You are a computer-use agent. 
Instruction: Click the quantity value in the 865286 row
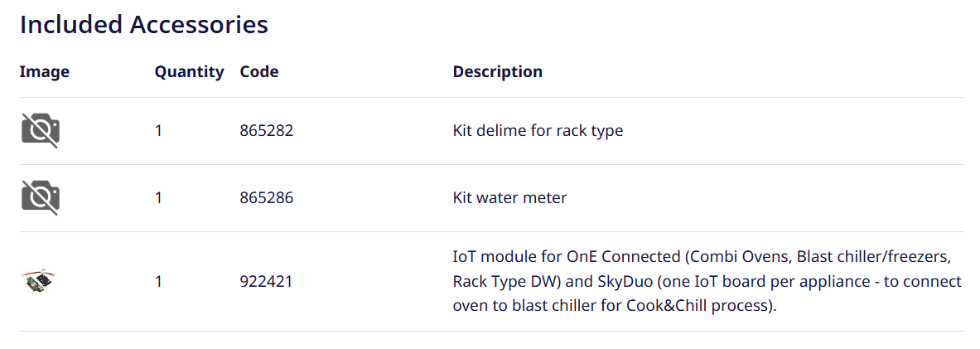[x=158, y=198]
